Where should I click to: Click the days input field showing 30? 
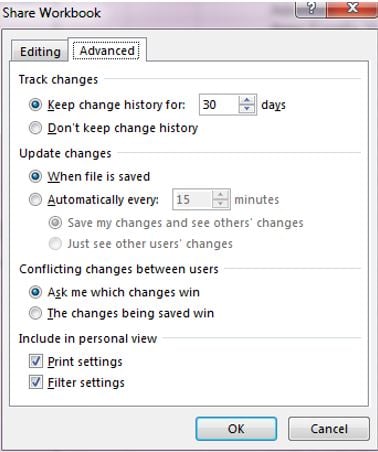[x=219, y=105]
